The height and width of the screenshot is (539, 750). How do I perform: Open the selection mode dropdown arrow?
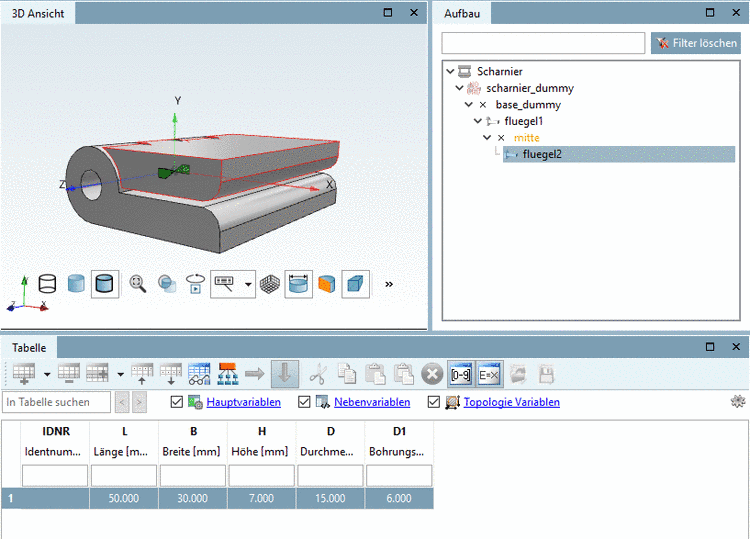(248, 285)
